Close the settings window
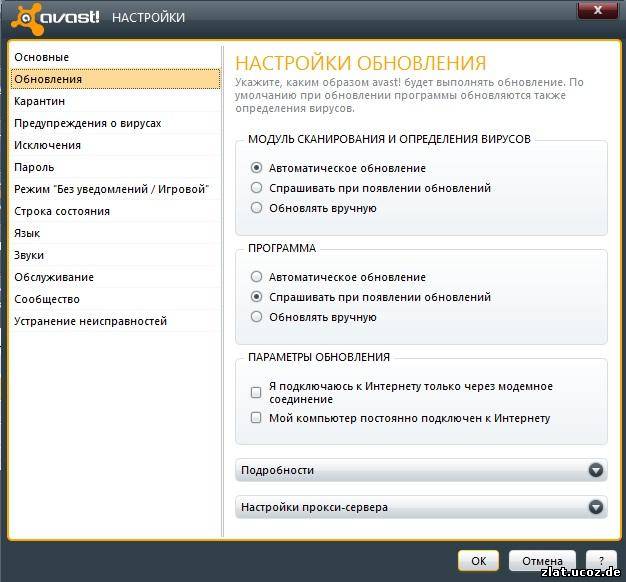The height and width of the screenshot is (582, 626). [598, 10]
